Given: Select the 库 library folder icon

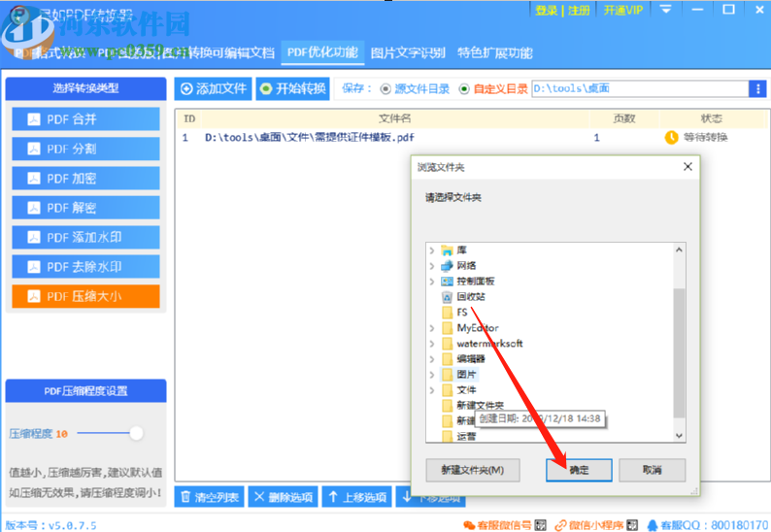Looking at the screenshot, I should click(x=447, y=250).
